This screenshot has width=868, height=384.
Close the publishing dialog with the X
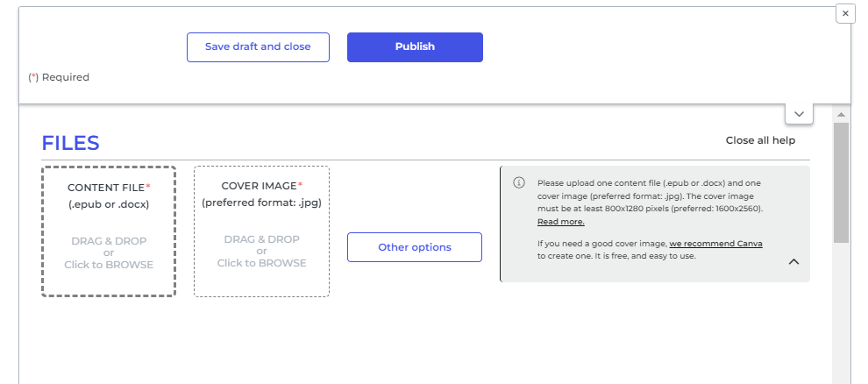click(844, 13)
